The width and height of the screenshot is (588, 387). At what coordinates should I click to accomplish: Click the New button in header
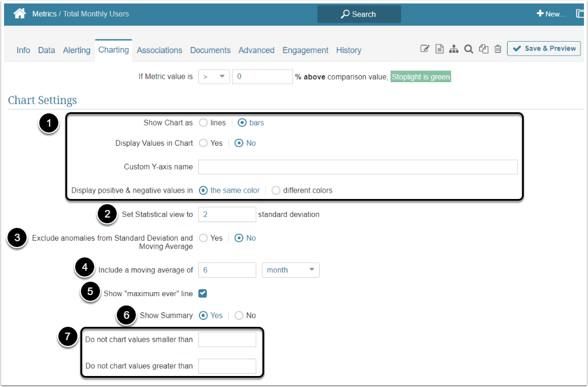pyautogui.click(x=550, y=14)
